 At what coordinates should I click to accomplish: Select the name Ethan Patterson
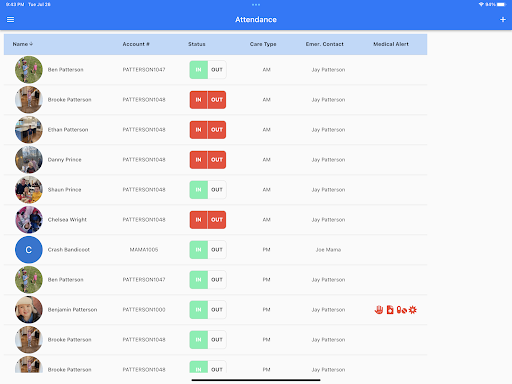[x=68, y=130]
